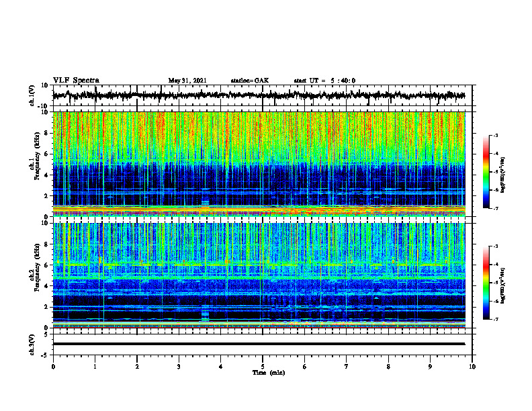Click time axis tick label "5"

point(263,367)
